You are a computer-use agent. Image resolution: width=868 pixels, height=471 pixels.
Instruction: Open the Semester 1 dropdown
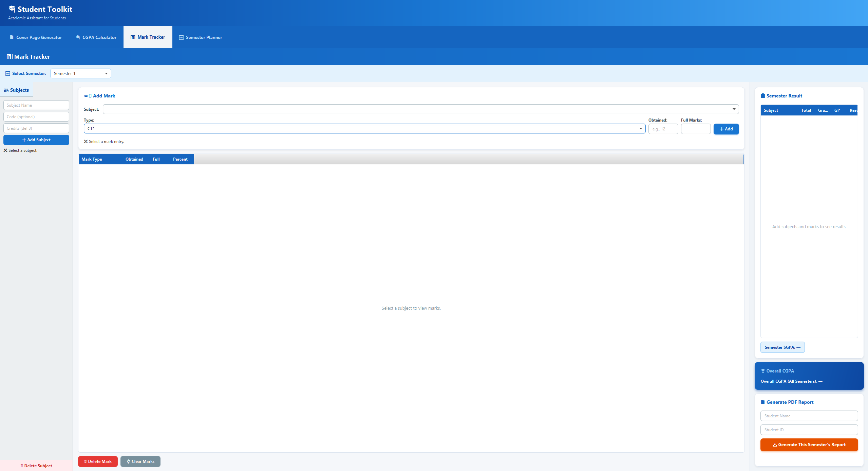point(81,73)
